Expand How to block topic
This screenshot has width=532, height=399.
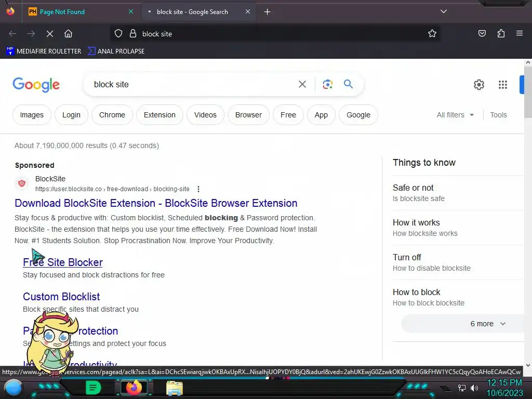pos(458,297)
